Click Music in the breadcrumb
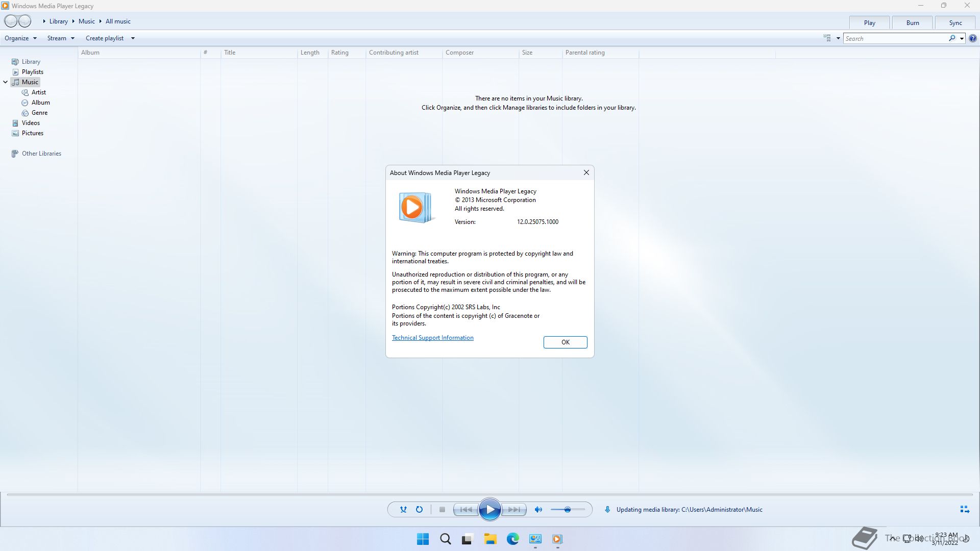The height and width of the screenshot is (551, 980). [x=86, y=21]
